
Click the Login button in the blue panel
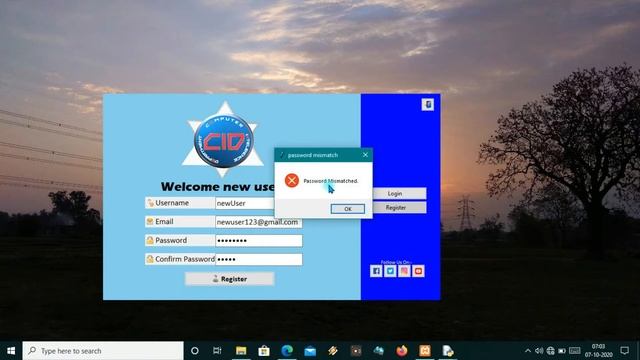coord(400,193)
